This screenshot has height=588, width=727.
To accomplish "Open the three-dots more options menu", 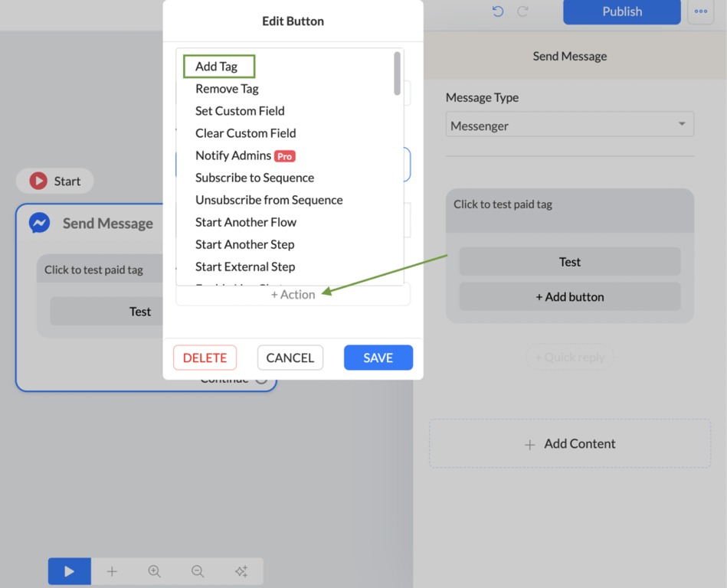I will [701, 11].
